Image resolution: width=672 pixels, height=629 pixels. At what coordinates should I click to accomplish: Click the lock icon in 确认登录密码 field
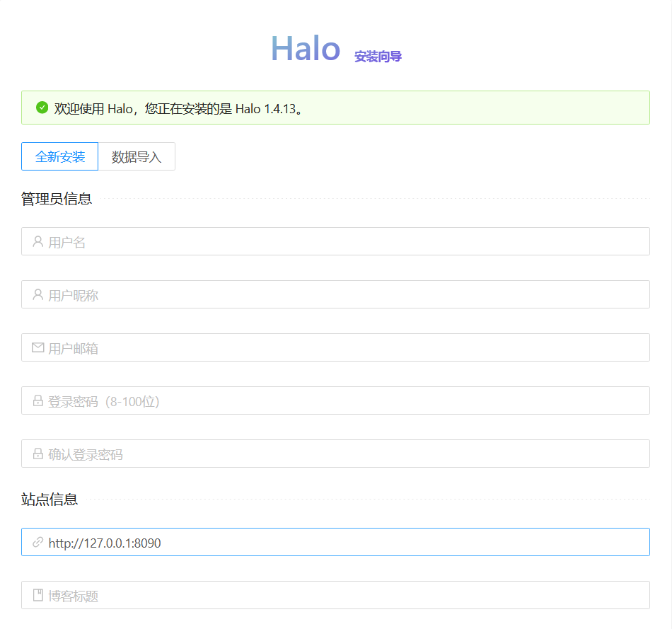point(37,454)
